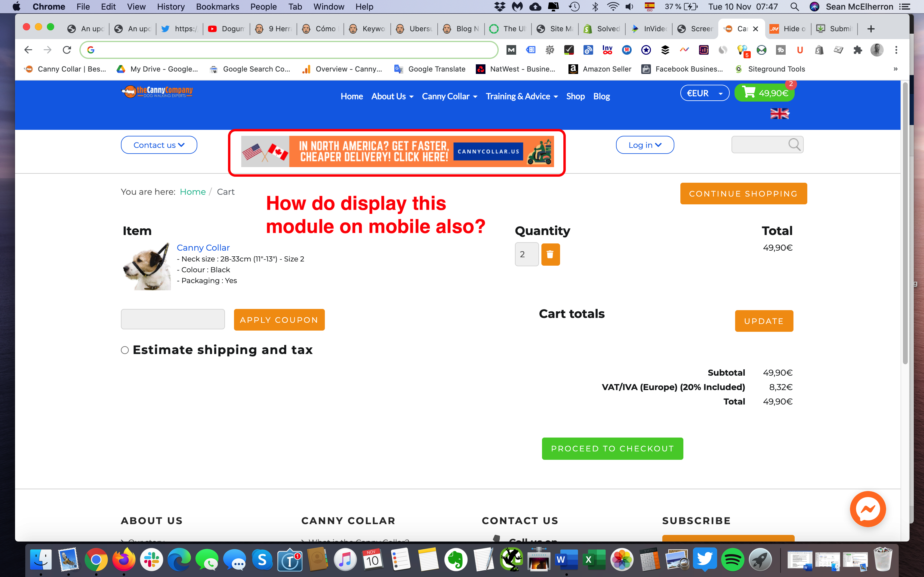924x577 pixels.
Task: Click the Canny Company logo
Action: point(157,92)
